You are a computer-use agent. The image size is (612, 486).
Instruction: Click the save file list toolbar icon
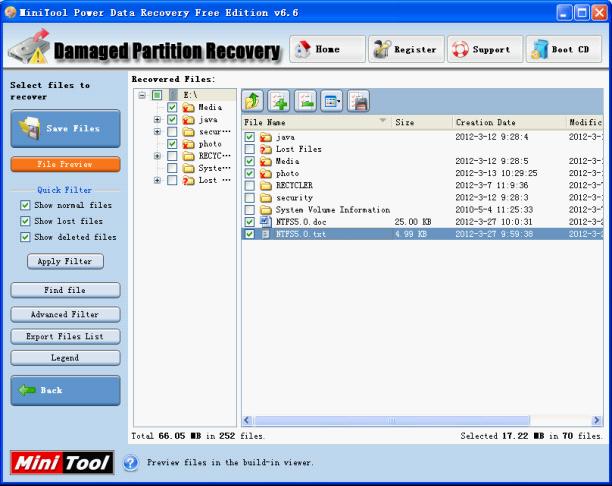358,101
